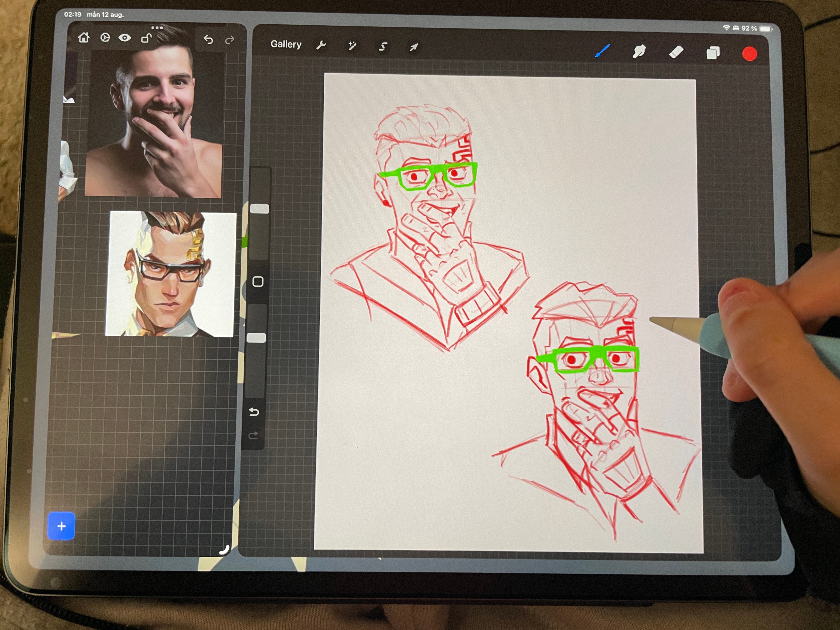Undo in the reference app toolbar

pyautogui.click(x=208, y=39)
